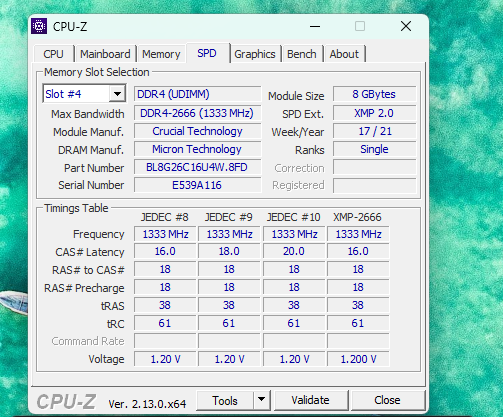Select the Memory tab
Screen dimensions: 503x417
(x=161, y=54)
